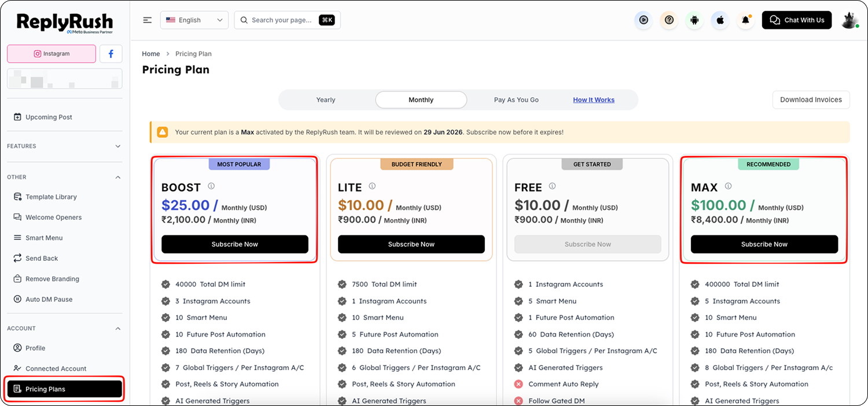This screenshot has height=406, width=868.
Task: Open the Android app icon
Action: [694, 20]
